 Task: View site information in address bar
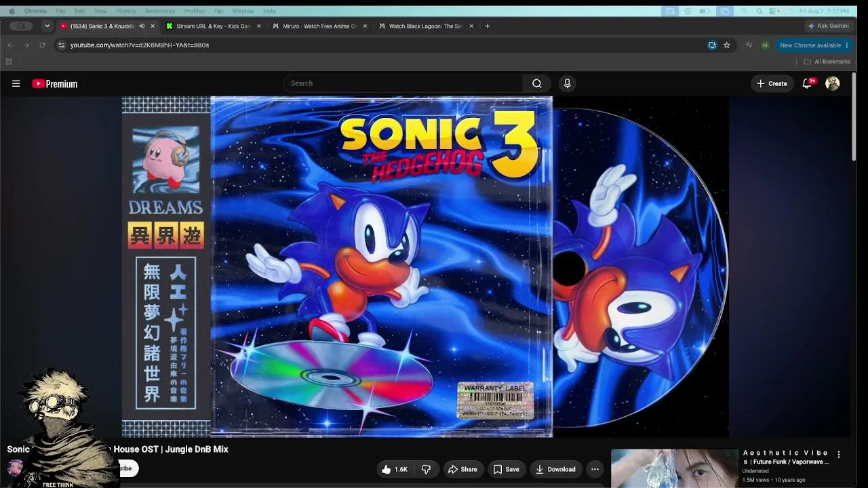point(61,45)
